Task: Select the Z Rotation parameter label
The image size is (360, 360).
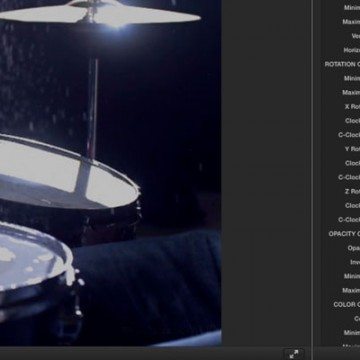Action: tap(352, 191)
